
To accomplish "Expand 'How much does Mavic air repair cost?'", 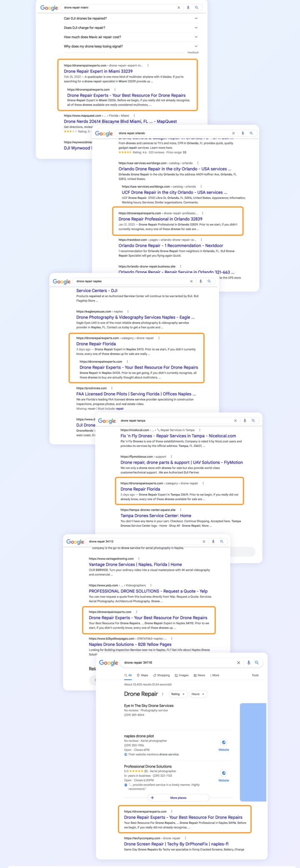I will (x=130, y=37).
